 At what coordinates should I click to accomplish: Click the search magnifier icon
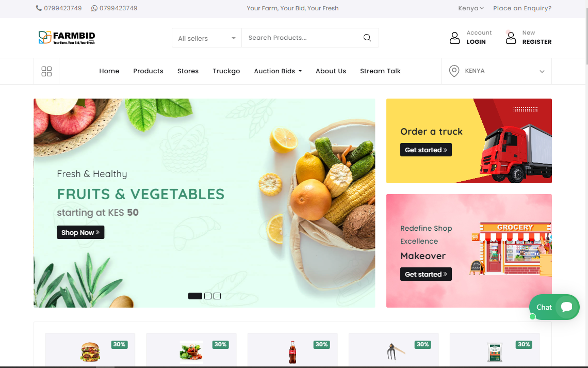[x=367, y=38]
